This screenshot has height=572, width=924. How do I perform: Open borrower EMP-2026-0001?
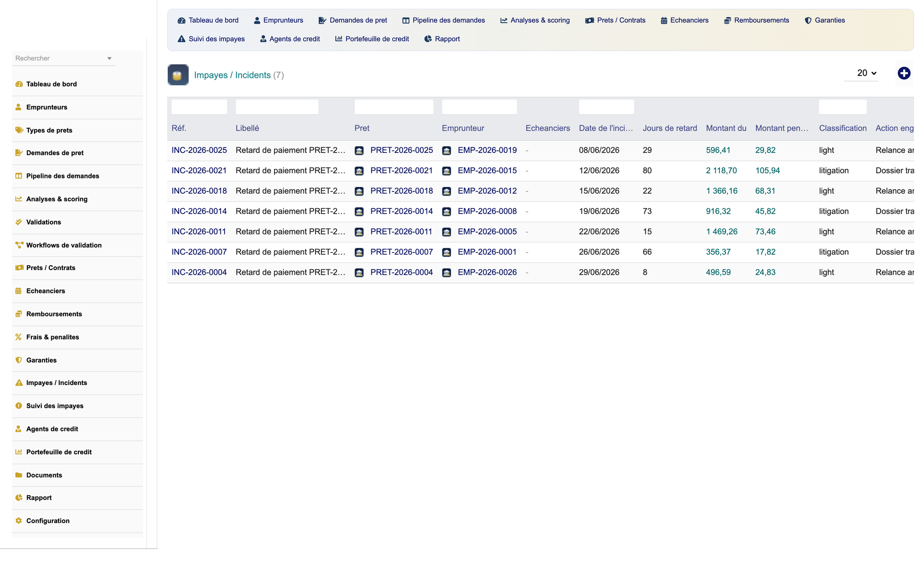click(x=487, y=253)
